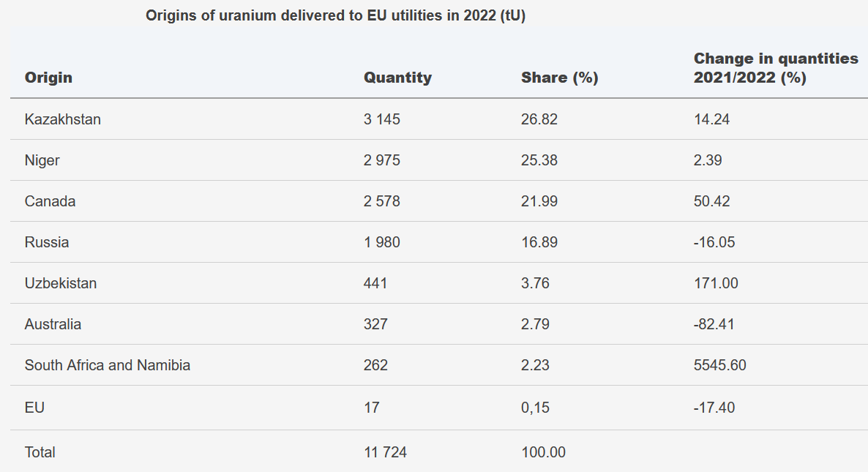Click the table title about uranium origins
This screenshot has height=472, width=868.
(x=335, y=15)
